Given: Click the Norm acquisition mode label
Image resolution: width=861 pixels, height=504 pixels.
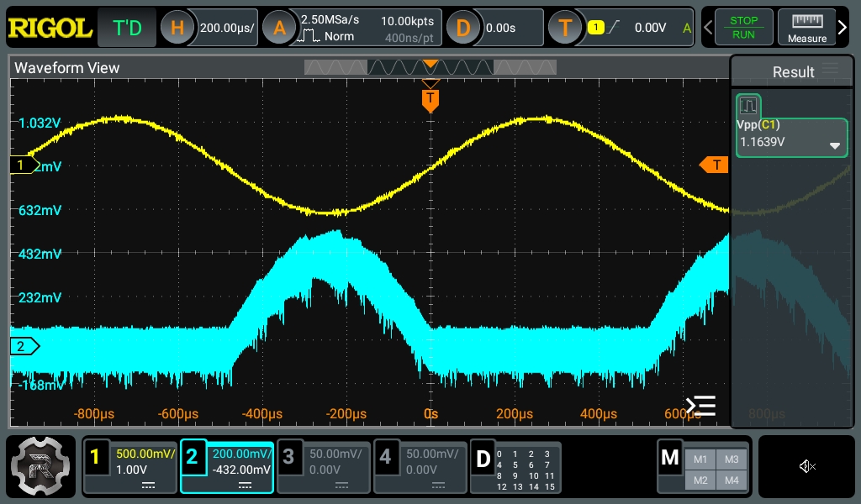Looking at the screenshot, I should pos(339,36).
